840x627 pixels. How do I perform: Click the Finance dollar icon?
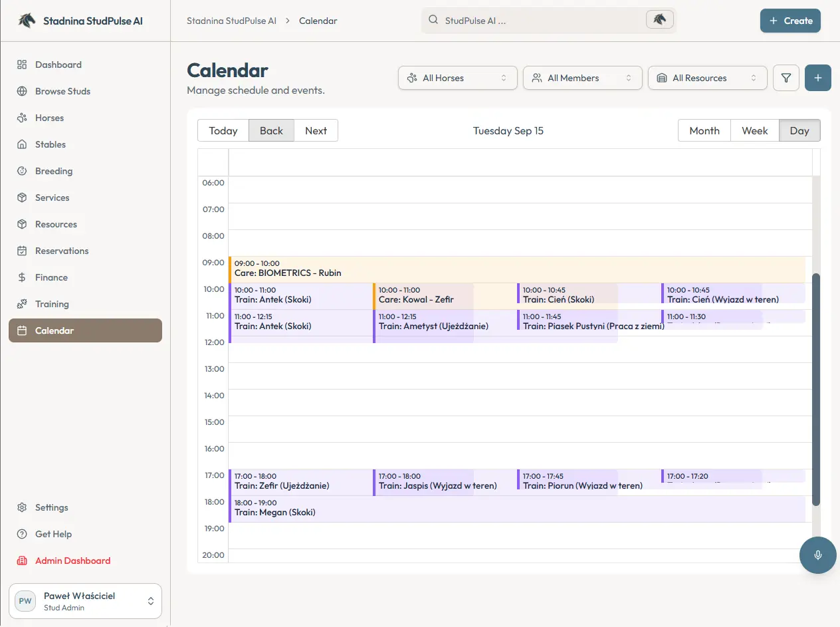coord(22,277)
